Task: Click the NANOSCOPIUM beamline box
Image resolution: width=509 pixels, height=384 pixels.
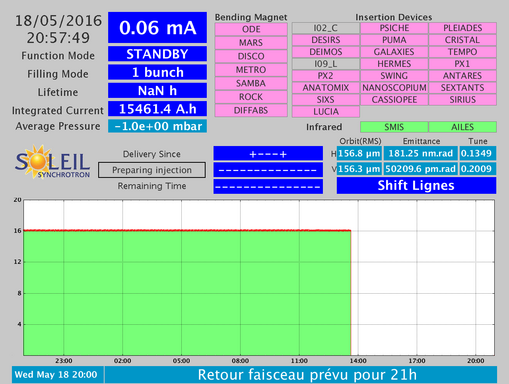Action: point(394,88)
